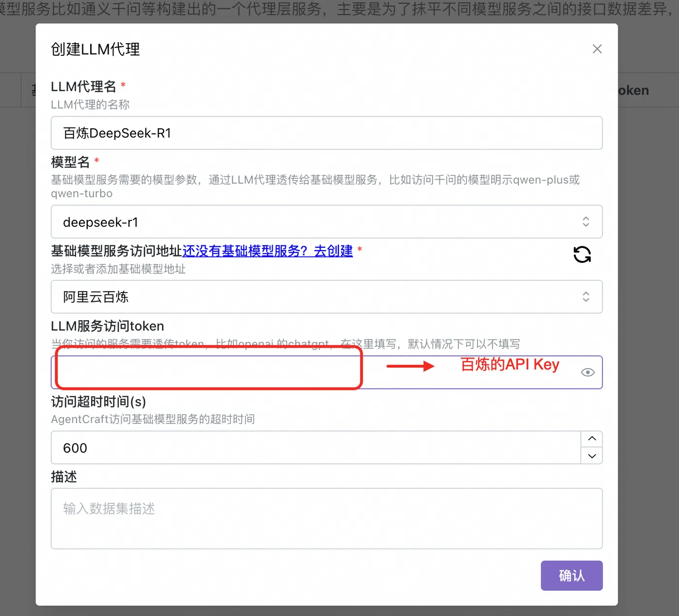Click the LLM服务访问token label

(108, 326)
